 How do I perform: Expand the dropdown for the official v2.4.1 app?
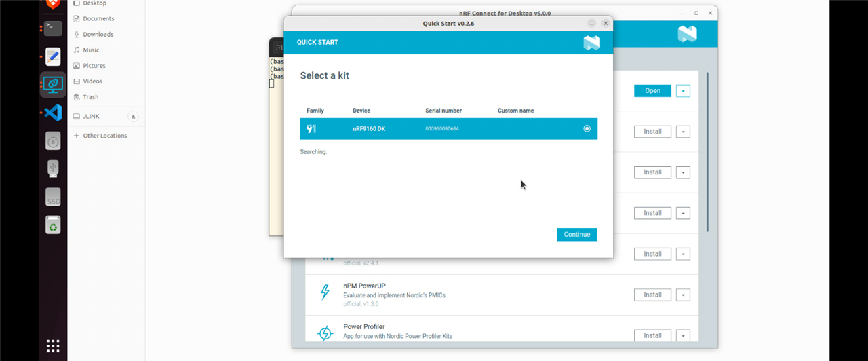click(683, 254)
